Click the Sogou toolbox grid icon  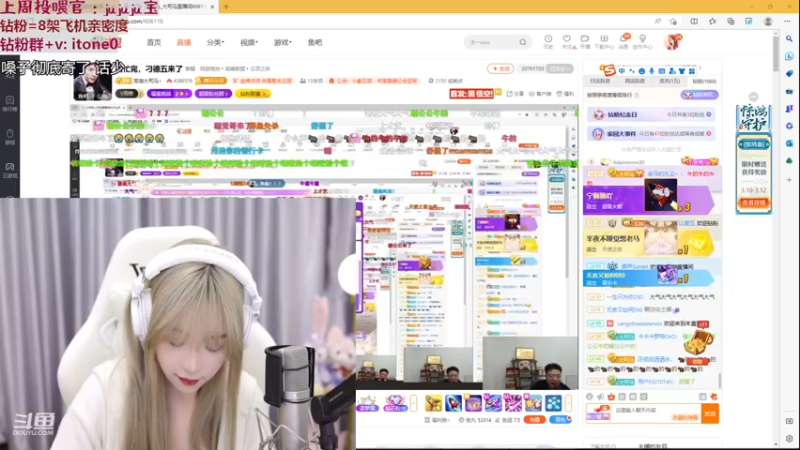[692, 71]
